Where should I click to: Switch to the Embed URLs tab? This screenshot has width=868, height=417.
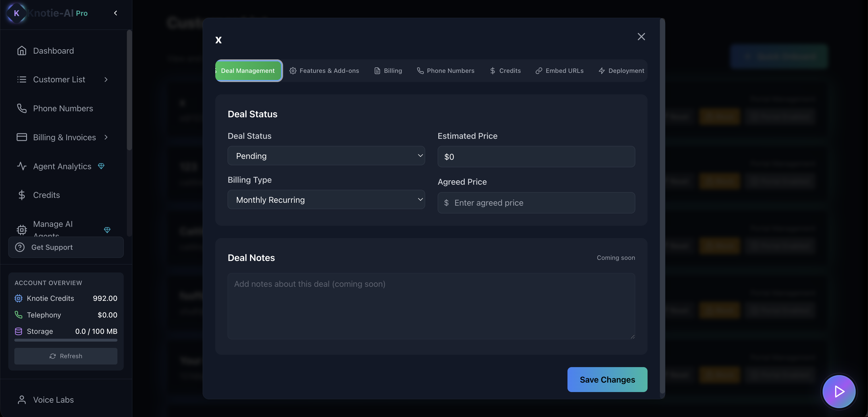559,71
